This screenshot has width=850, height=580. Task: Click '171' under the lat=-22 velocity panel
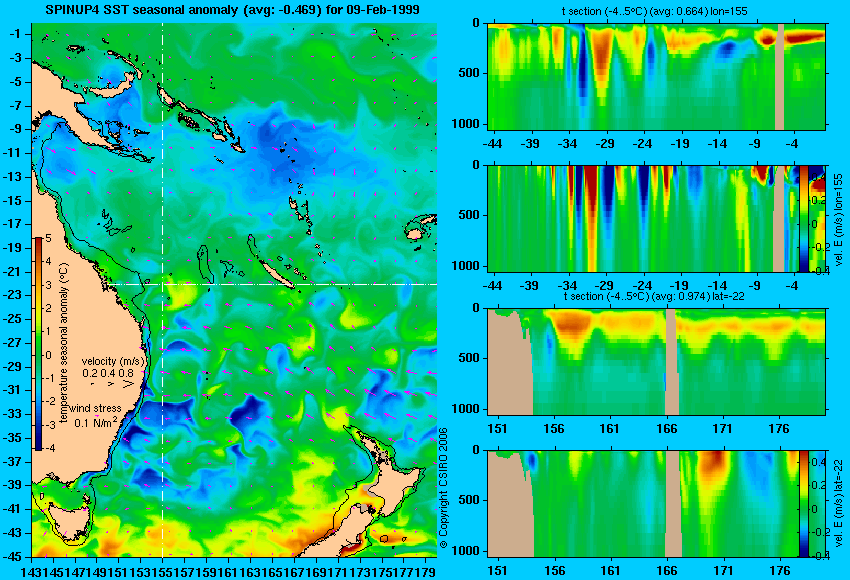[723, 571]
